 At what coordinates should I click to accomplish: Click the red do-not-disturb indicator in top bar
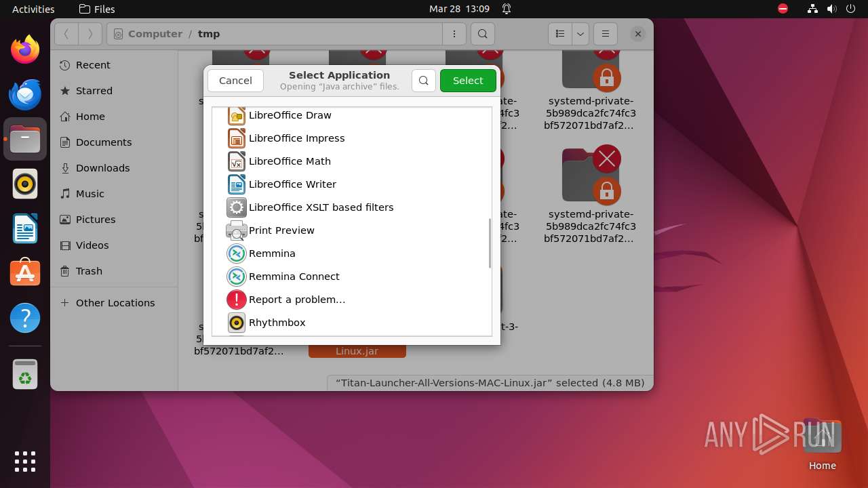[x=783, y=9]
